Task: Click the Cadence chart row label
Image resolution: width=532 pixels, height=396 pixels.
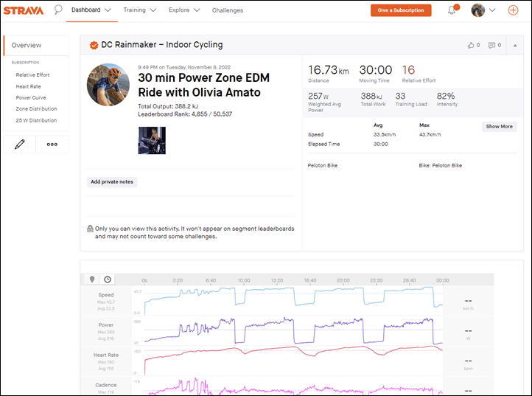Action: coord(106,385)
